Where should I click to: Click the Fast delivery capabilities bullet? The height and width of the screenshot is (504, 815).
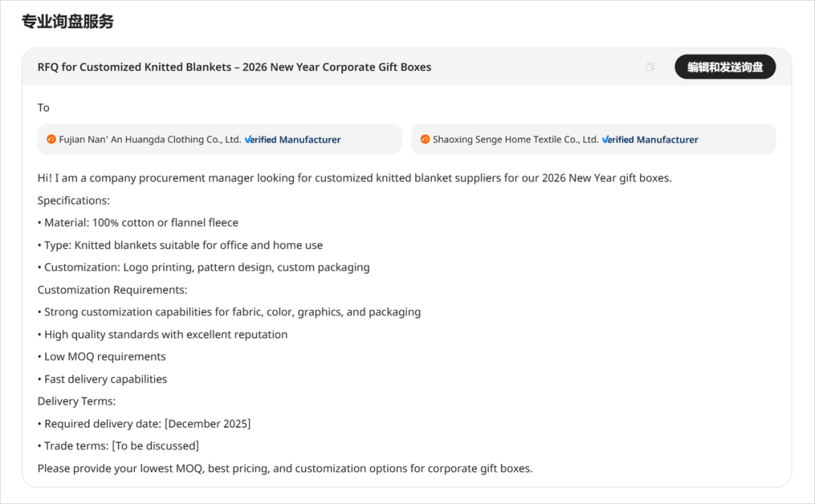(x=106, y=379)
